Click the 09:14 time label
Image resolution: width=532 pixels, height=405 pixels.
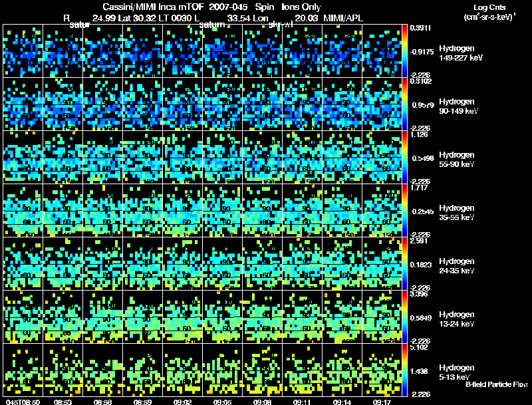342,402
